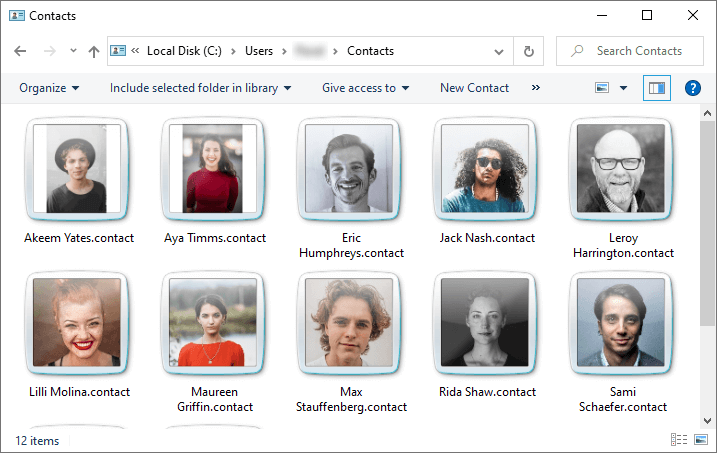Image resolution: width=717 pixels, height=453 pixels.
Task: Expand chevron after Local Disk (C:)
Action: coord(233,51)
